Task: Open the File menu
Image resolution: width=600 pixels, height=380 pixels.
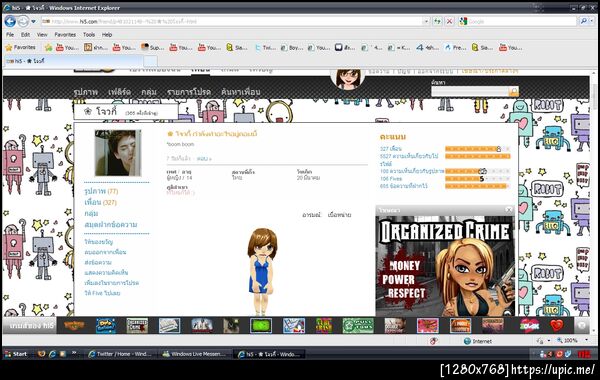Action: [10, 34]
